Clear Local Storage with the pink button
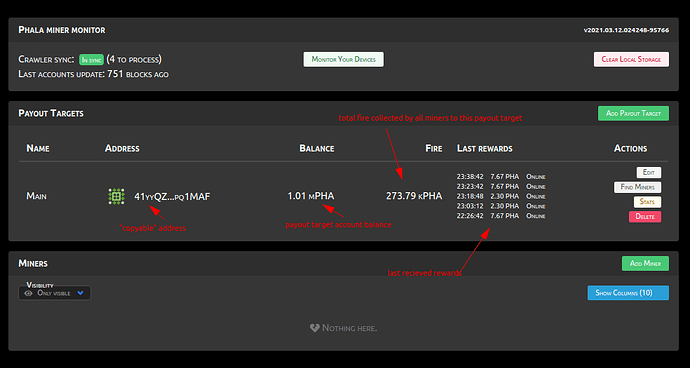 tap(631, 59)
